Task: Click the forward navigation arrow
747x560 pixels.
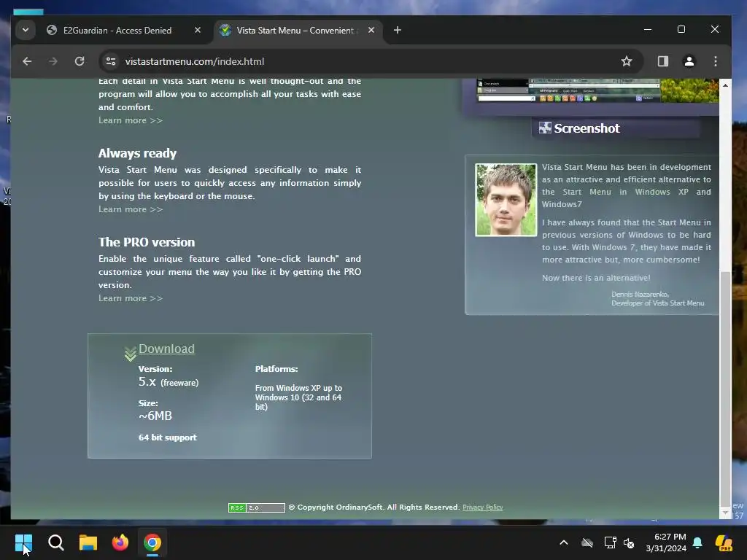Action: [x=53, y=61]
